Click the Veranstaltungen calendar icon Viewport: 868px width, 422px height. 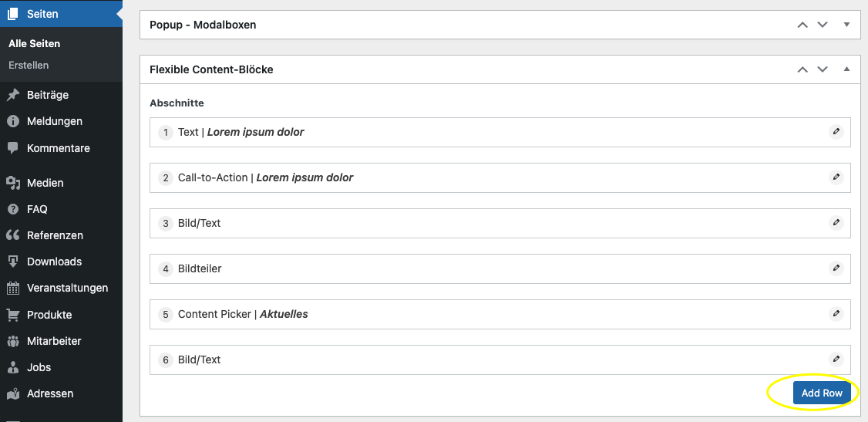click(13, 288)
